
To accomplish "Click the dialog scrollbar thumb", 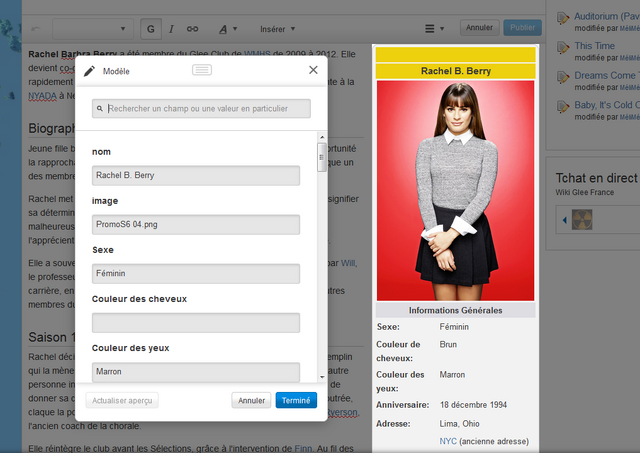I will pos(322,157).
